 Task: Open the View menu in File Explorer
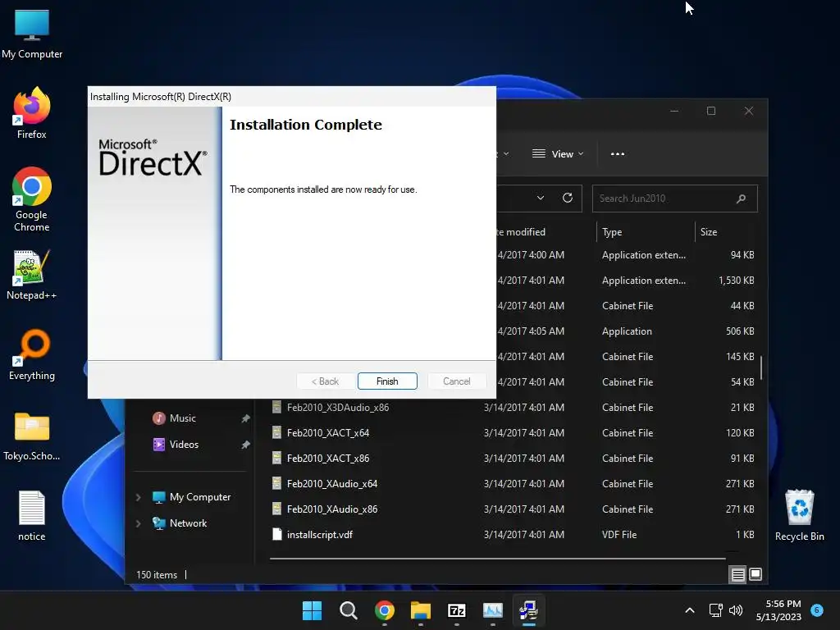tap(558, 153)
